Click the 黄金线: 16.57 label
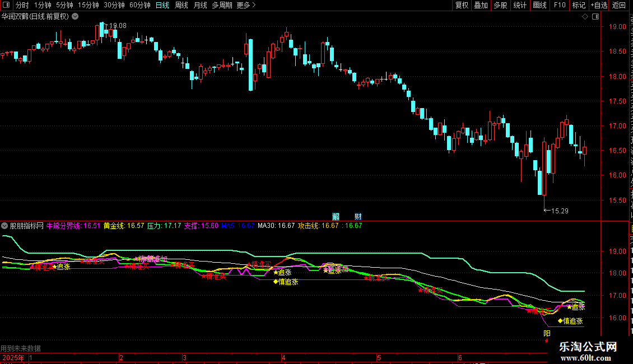This screenshot has width=633, height=364. [124, 226]
